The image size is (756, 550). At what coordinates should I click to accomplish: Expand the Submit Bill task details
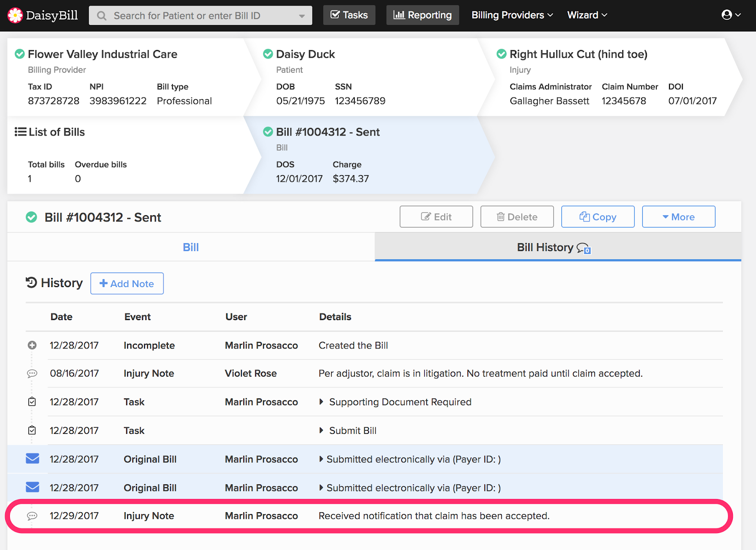pos(321,430)
